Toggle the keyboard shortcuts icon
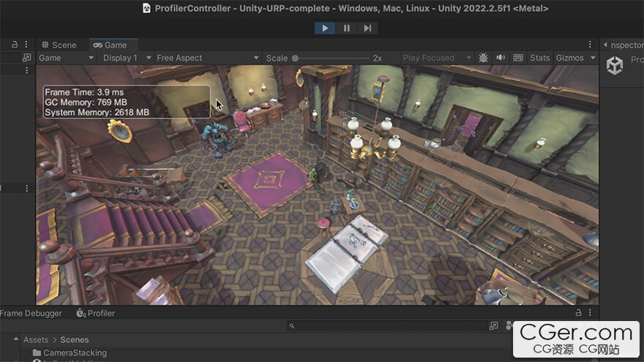This screenshot has height=362, width=644. [x=518, y=58]
